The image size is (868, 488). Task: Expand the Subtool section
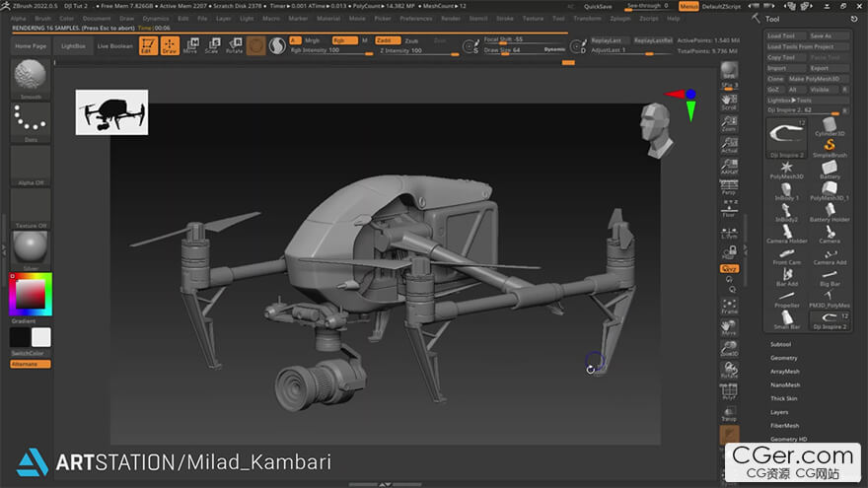click(780, 344)
